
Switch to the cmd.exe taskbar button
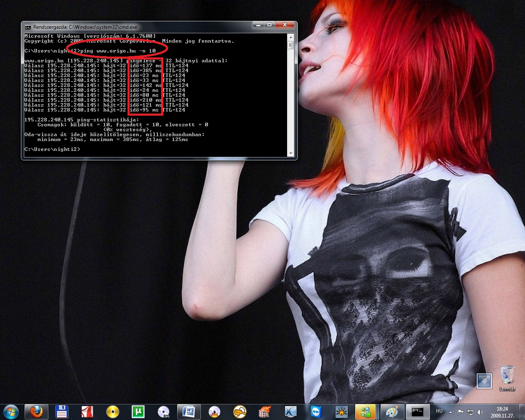(x=417, y=411)
